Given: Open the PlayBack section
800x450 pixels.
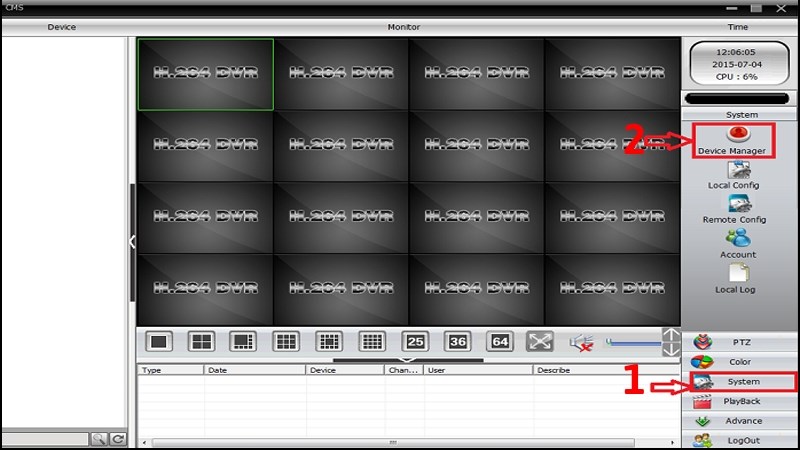Looking at the screenshot, I should point(739,401).
